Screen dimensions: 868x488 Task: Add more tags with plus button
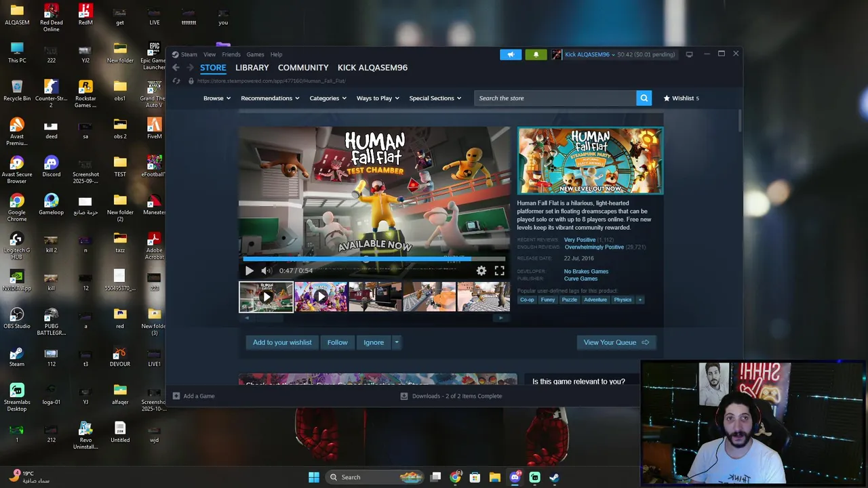[639, 300]
